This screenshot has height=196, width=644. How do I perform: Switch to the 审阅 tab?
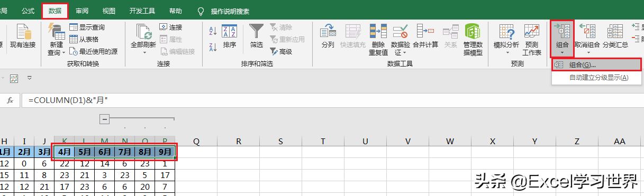coord(82,11)
